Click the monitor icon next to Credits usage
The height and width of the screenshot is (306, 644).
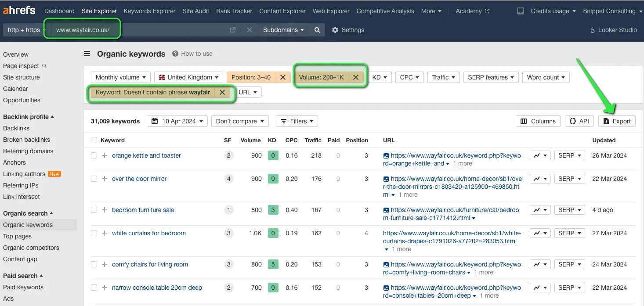[521, 11]
